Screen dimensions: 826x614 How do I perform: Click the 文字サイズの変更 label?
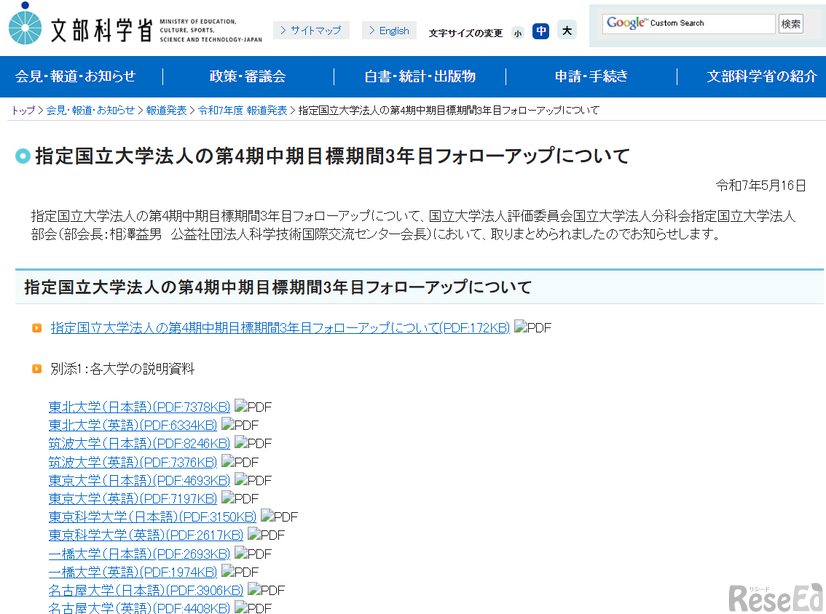pos(466,33)
